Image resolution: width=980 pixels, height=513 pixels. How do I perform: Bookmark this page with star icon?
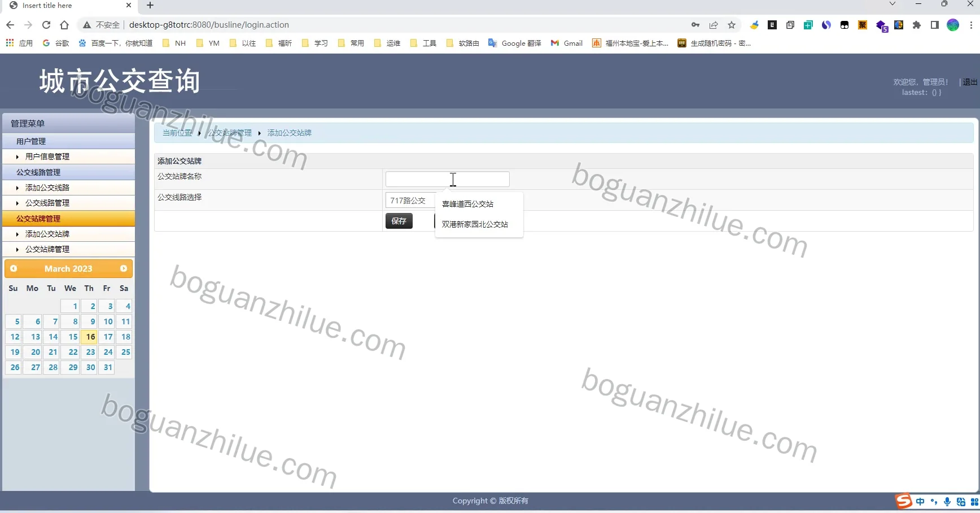(732, 25)
